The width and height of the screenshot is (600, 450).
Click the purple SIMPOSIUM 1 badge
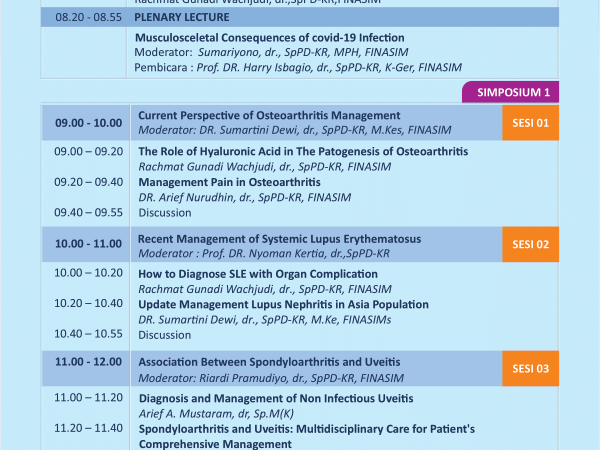click(509, 91)
